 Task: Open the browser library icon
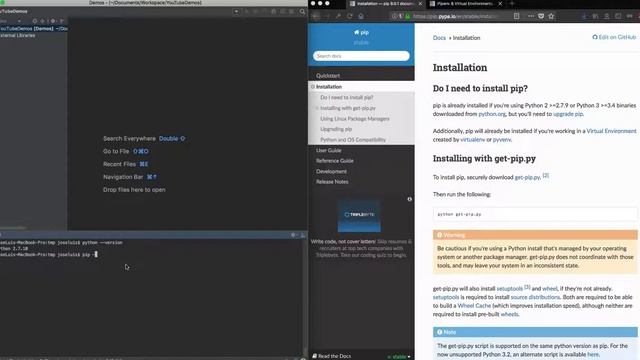coord(595,16)
